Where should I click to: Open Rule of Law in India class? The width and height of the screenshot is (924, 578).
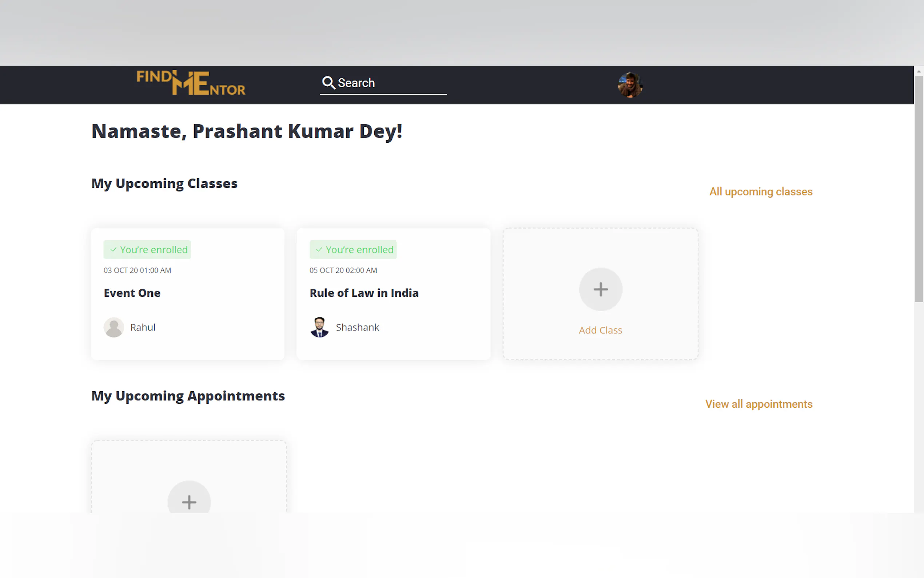coord(364,293)
